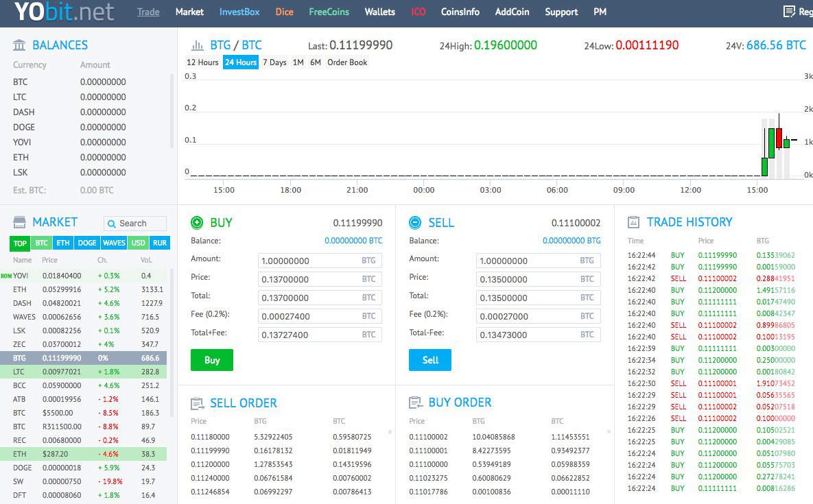The image size is (813, 504).
Task: Open the AddCoin menu item
Action: coord(512,12)
